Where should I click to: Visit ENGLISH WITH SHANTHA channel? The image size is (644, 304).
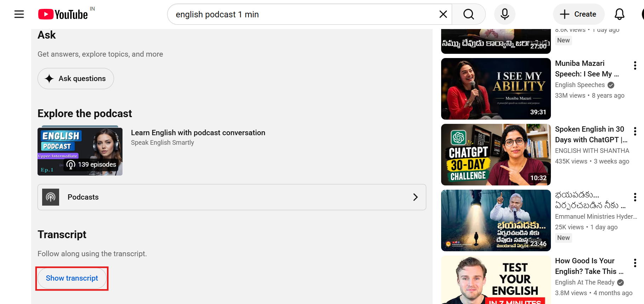click(x=592, y=151)
